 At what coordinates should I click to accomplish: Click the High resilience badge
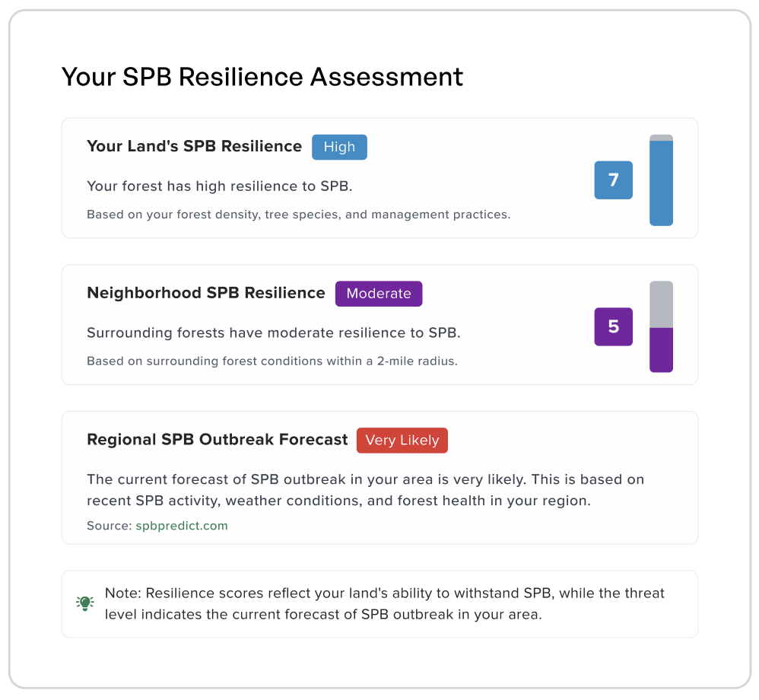pyautogui.click(x=339, y=147)
